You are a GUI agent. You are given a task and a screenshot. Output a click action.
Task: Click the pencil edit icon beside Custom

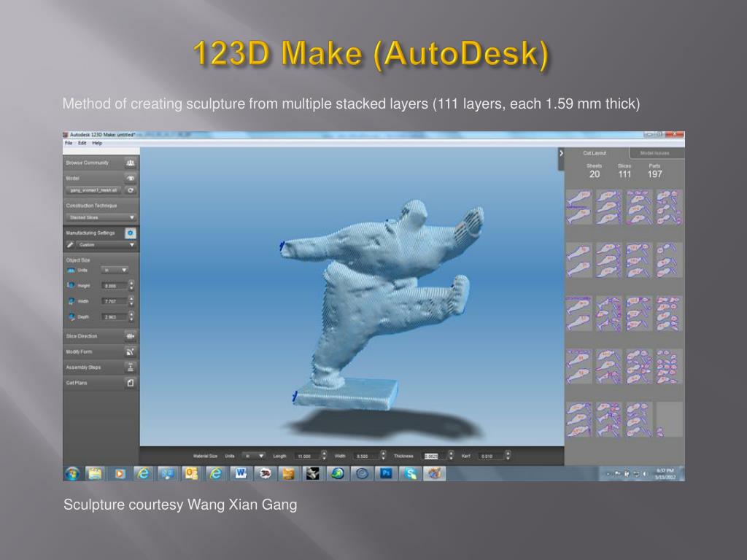click(70, 245)
